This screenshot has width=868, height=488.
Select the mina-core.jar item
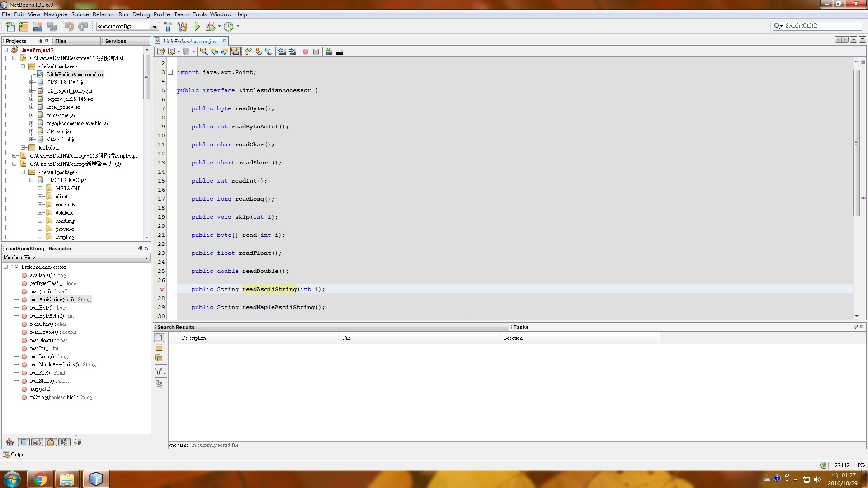(x=61, y=115)
